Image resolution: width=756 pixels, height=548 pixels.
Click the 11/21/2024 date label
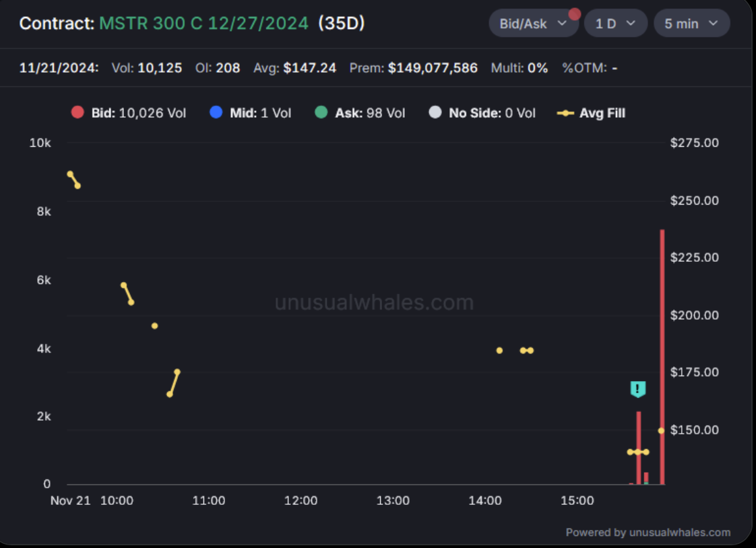tap(59, 68)
